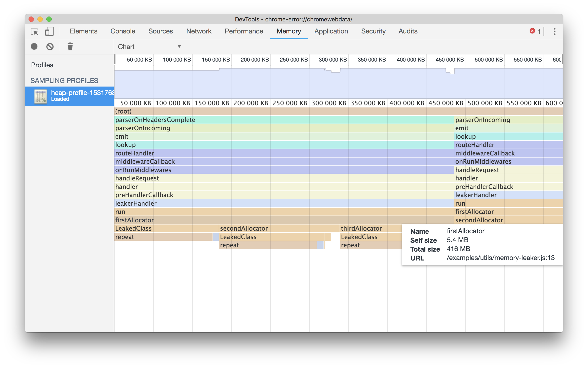Image resolution: width=588 pixels, height=368 pixels.
Task: Click the leftmost repeat bar
Action: pos(163,237)
